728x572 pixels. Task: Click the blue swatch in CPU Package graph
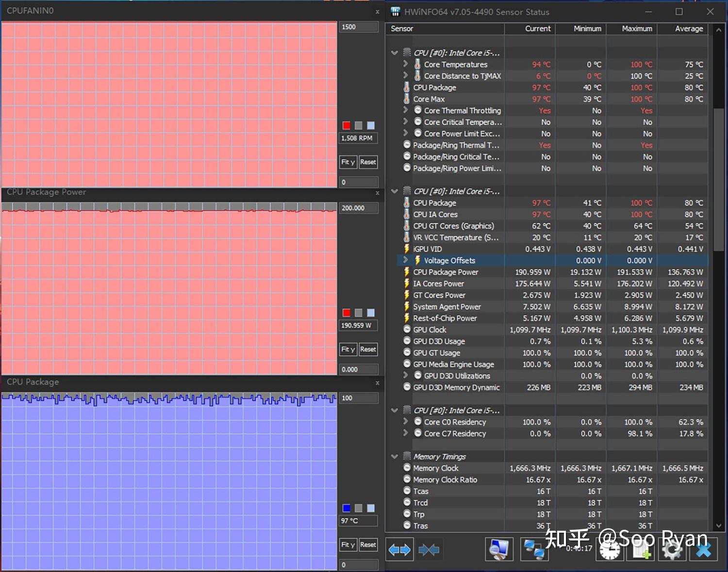click(x=347, y=508)
